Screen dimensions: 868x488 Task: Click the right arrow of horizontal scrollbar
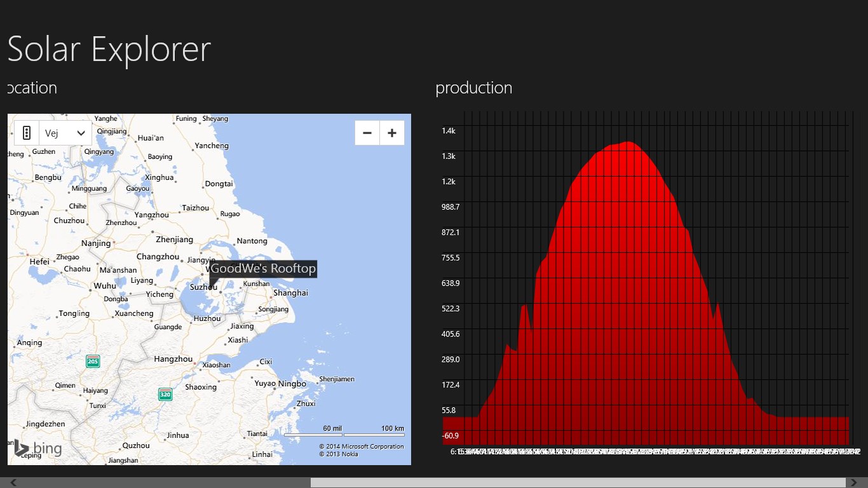click(x=856, y=483)
